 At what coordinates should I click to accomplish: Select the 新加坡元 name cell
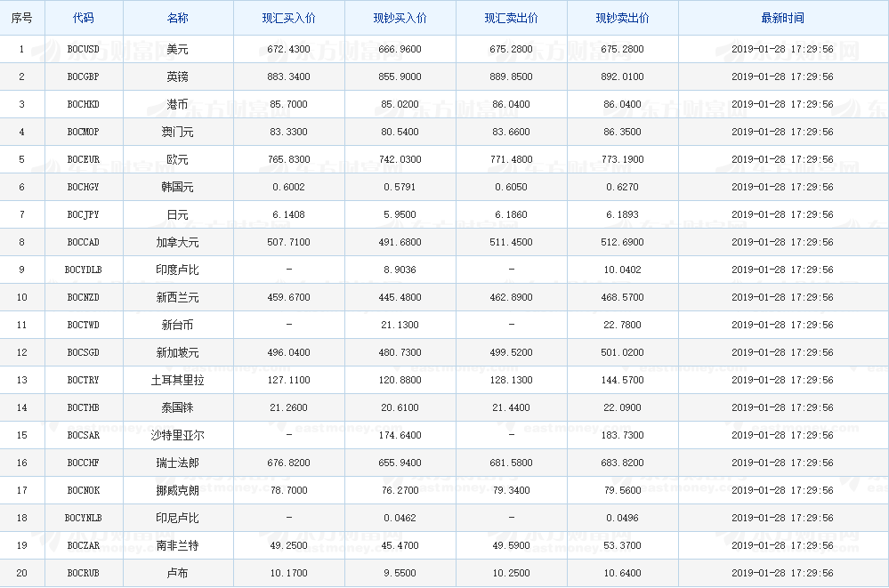click(177, 352)
